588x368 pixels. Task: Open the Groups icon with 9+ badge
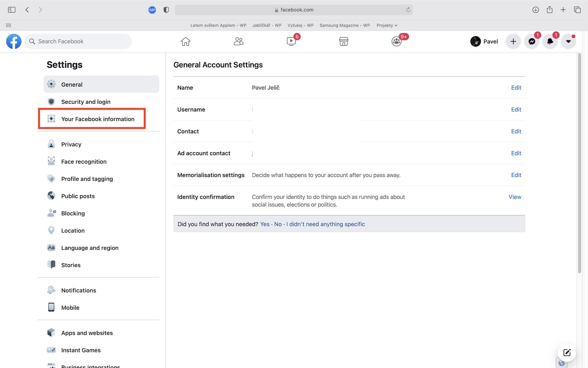click(x=397, y=41)
